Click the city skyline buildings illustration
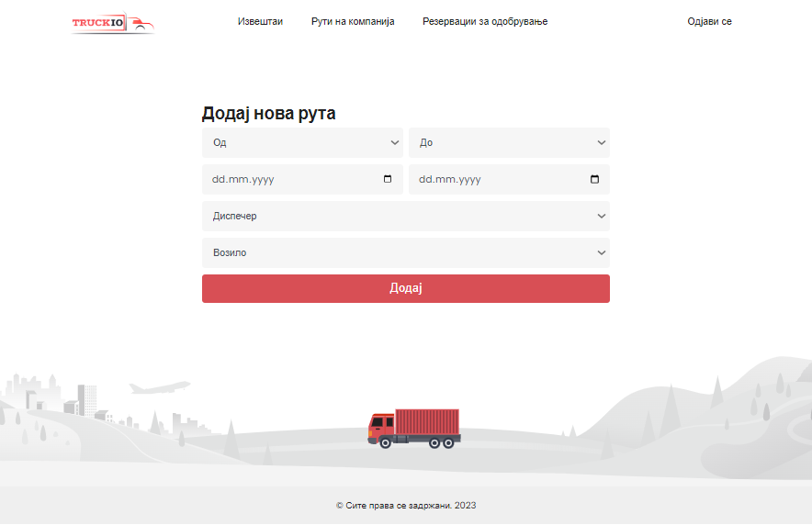 click(x=55, y=397)
